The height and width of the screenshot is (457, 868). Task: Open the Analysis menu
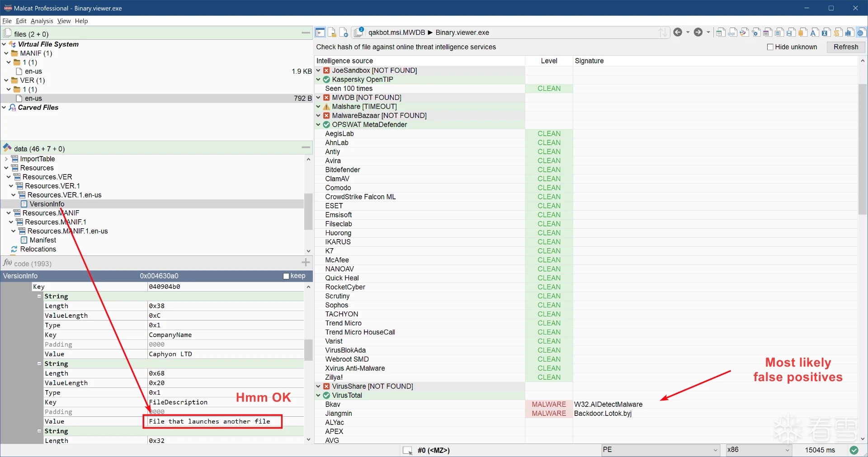[42, 21]
